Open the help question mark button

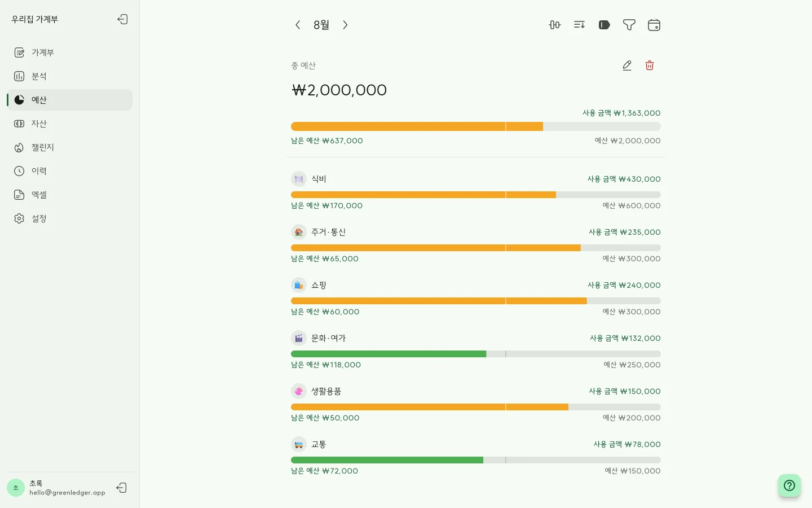point(789,485)
